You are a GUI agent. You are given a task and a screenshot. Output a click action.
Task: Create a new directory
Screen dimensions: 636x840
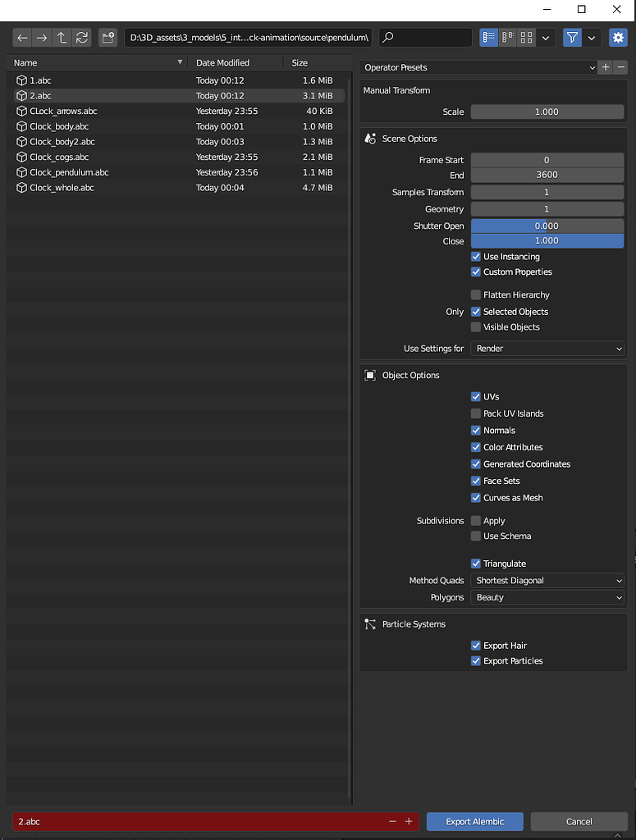coord(108,37)
